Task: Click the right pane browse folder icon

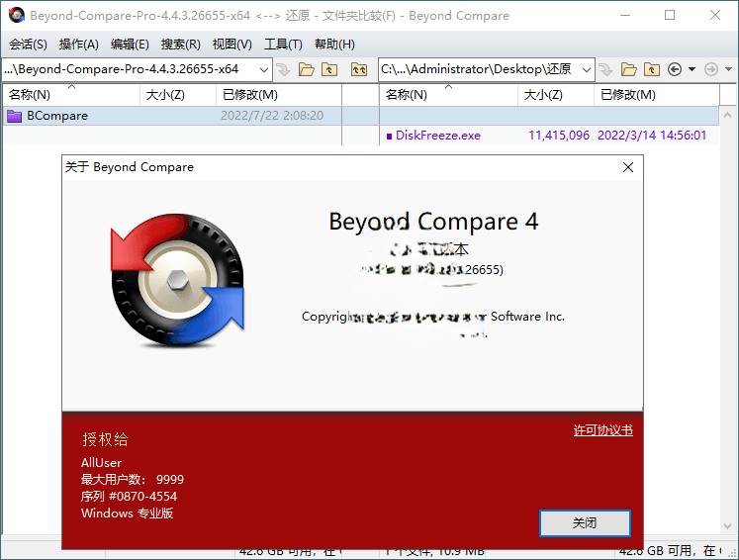Action: click(629, 70)
